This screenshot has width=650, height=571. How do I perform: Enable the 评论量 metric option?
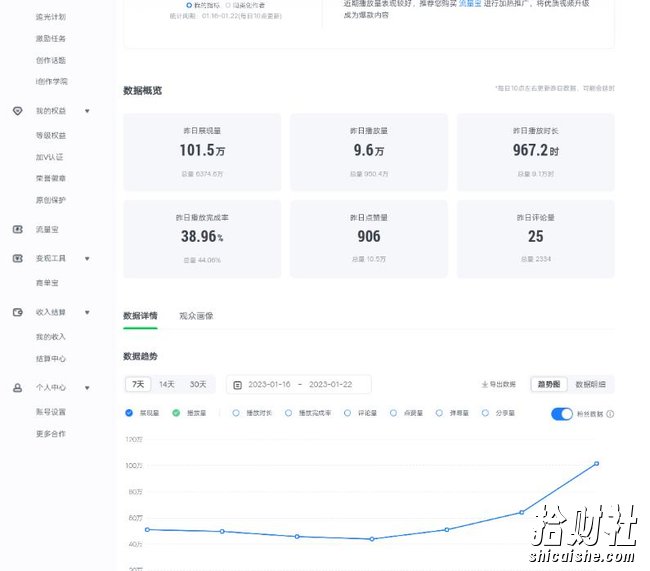click(x=347, y=413)
